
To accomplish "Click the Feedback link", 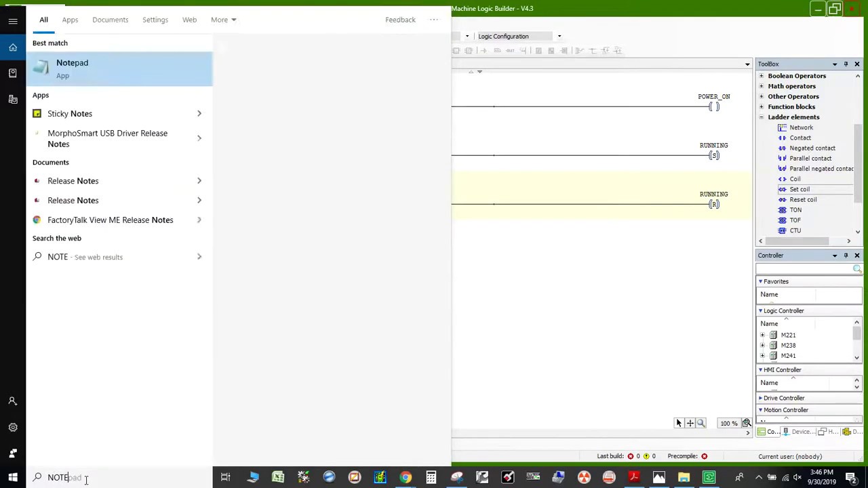I will [400, 20].
